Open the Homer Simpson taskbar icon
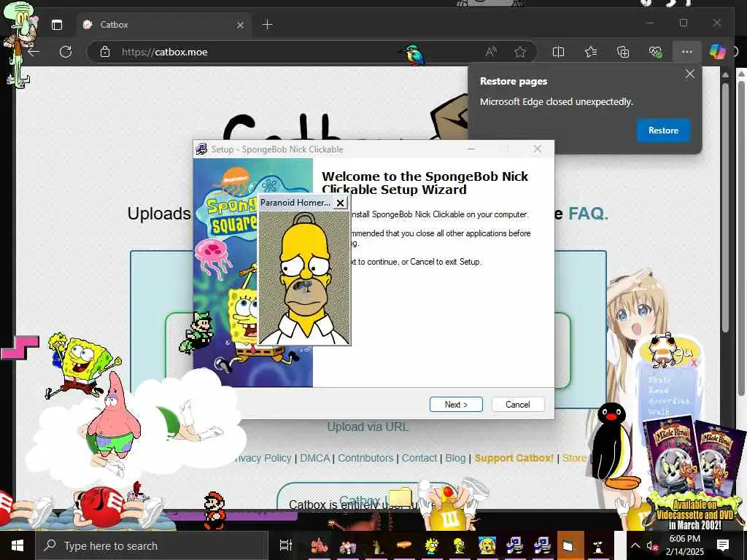Image resolution: width=747 pixels, height=560 pixels. 460,545
